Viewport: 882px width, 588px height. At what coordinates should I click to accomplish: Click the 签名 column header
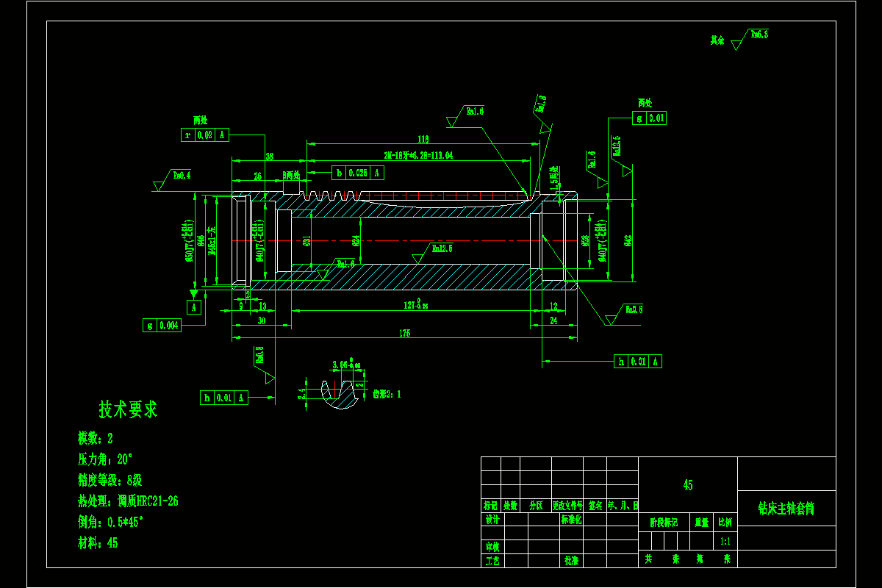coord(595,506)
